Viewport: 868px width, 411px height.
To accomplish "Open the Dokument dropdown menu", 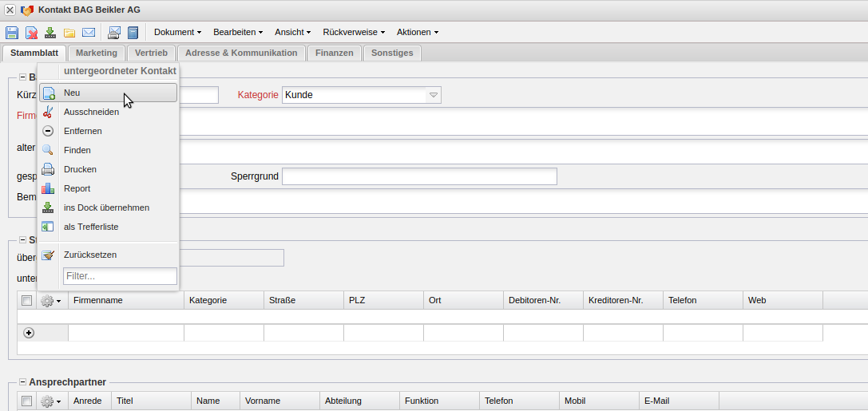I will click(177, 33).
